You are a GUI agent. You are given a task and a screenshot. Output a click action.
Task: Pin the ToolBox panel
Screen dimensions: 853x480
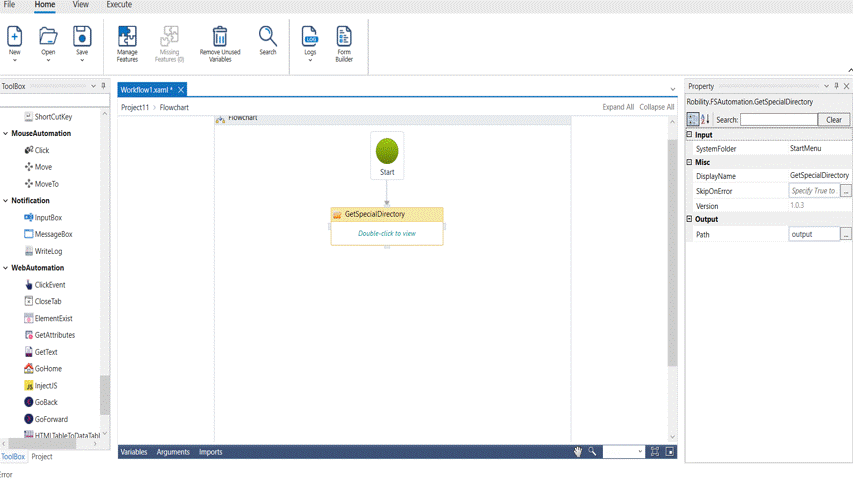93,86
